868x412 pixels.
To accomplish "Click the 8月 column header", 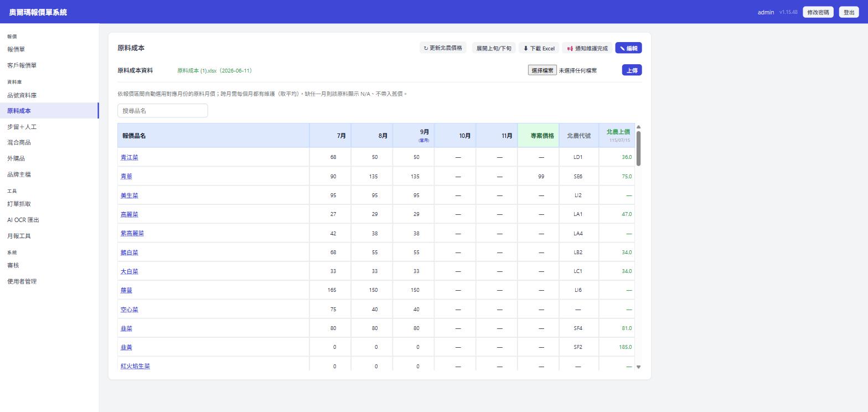I will pos(372,136).
